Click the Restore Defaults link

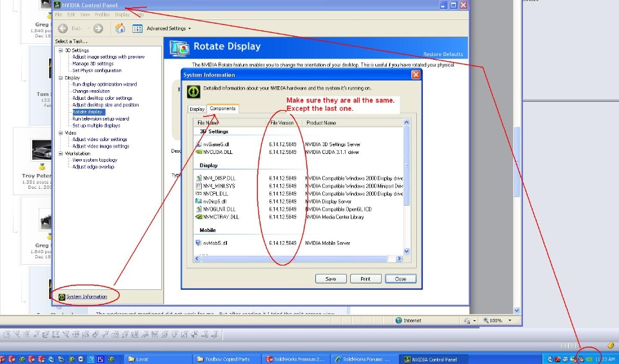[443, 54]
